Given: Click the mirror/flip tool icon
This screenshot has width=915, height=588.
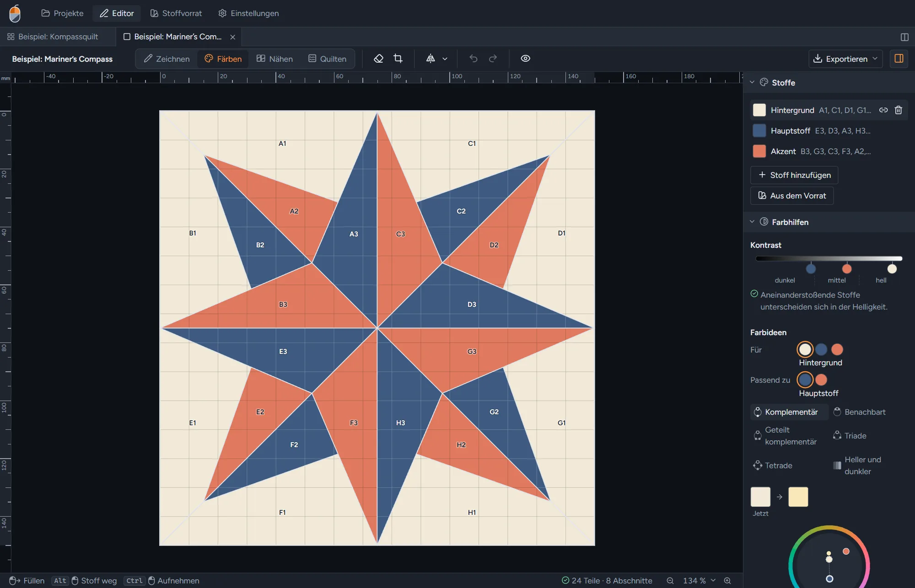Looking at the screenshot, I should (431, 59).
